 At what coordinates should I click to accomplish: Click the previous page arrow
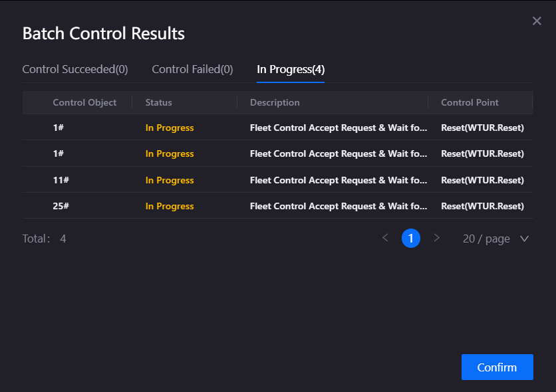coord(385,238)
